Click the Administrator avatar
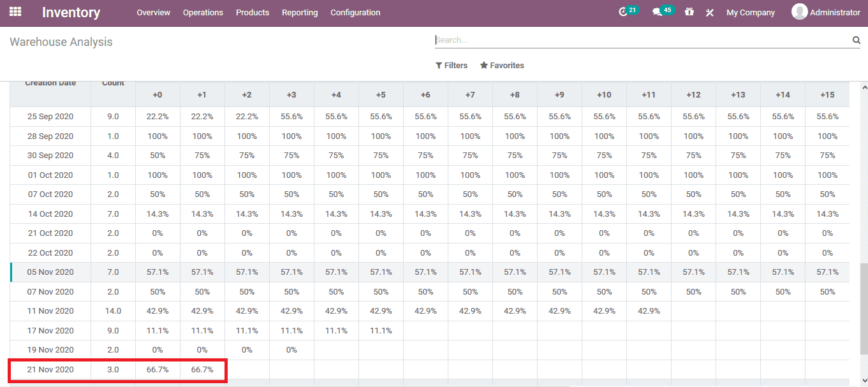This screenshot has height=387, width=868. (x=799, y=11)
